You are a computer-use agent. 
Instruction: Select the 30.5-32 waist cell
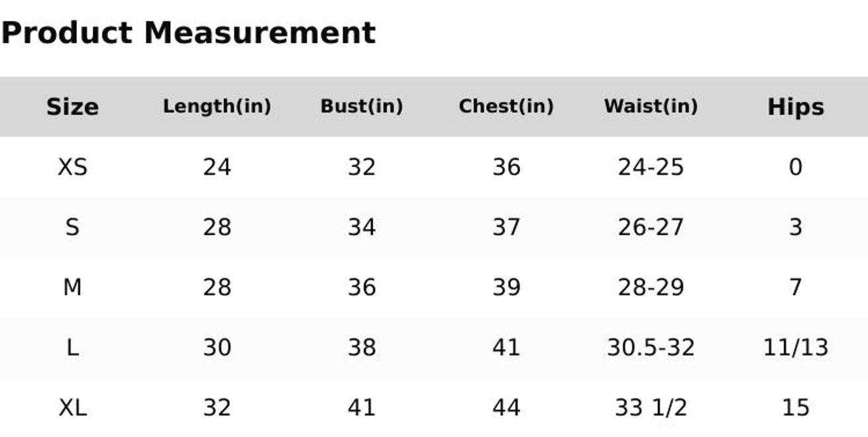(x=650, y=348)
